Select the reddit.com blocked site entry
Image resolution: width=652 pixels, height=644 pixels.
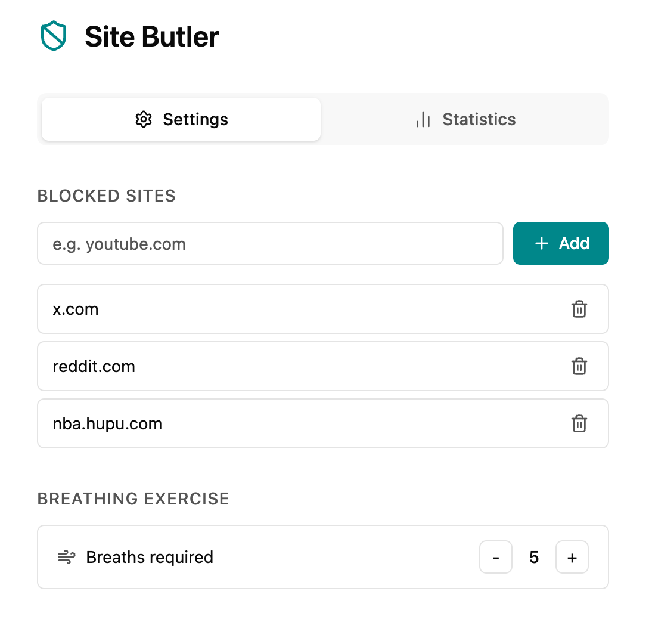pos(323,367)
